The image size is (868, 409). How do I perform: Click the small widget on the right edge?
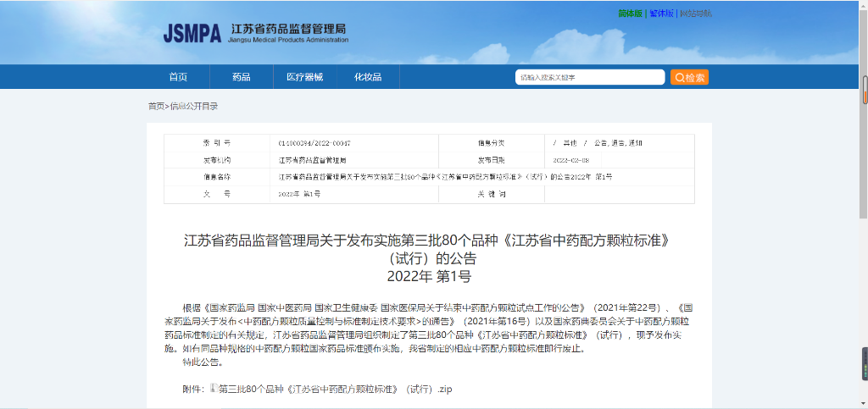(x=865, y=363)
